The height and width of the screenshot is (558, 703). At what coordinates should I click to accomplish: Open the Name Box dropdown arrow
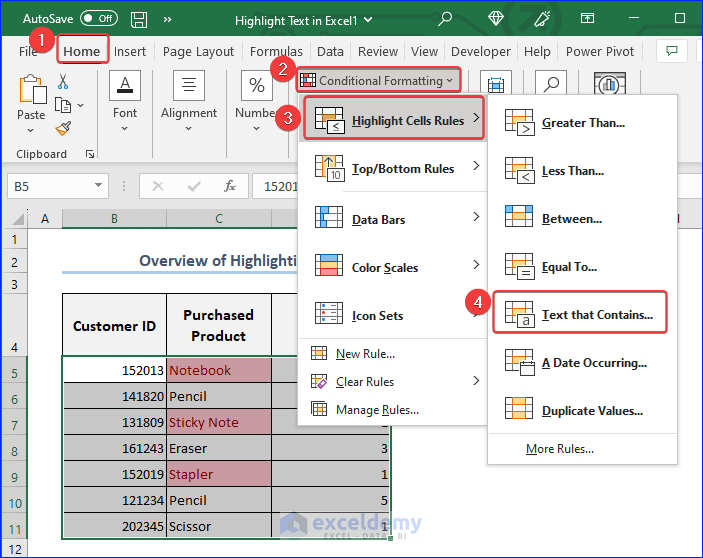pyautogui.click(x=98, y=186)
